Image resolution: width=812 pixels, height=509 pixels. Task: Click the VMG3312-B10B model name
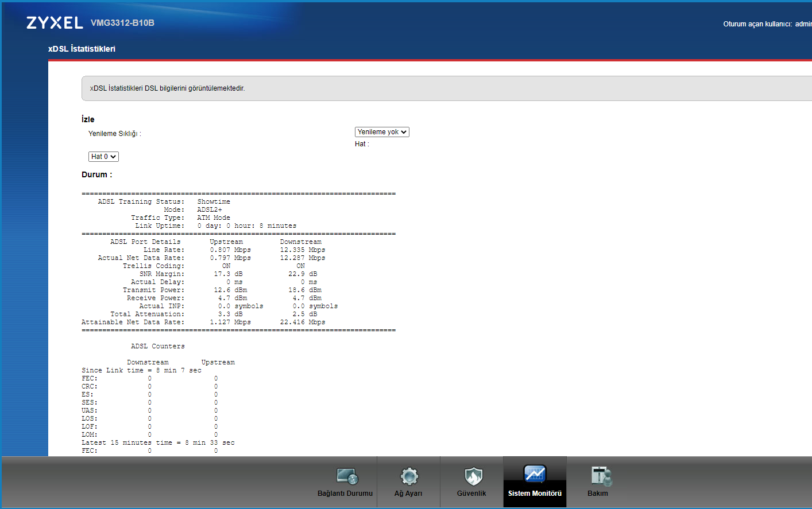pos(122,23)
